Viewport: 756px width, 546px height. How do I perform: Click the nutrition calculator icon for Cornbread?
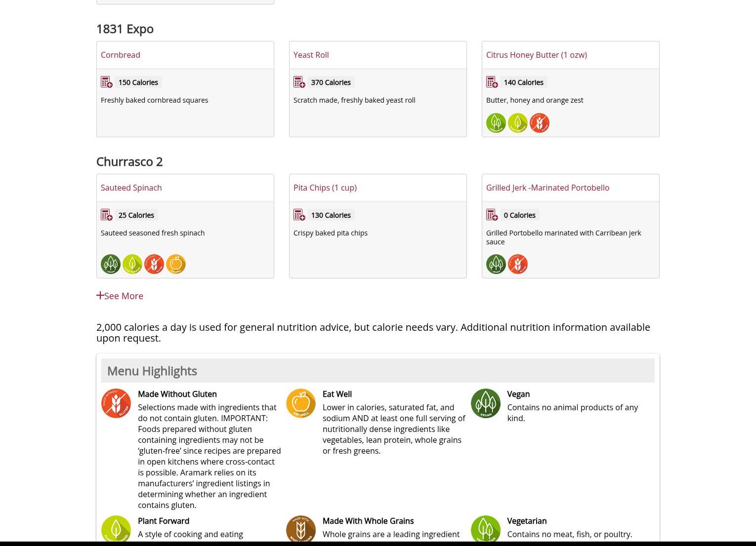click(106, 82)
